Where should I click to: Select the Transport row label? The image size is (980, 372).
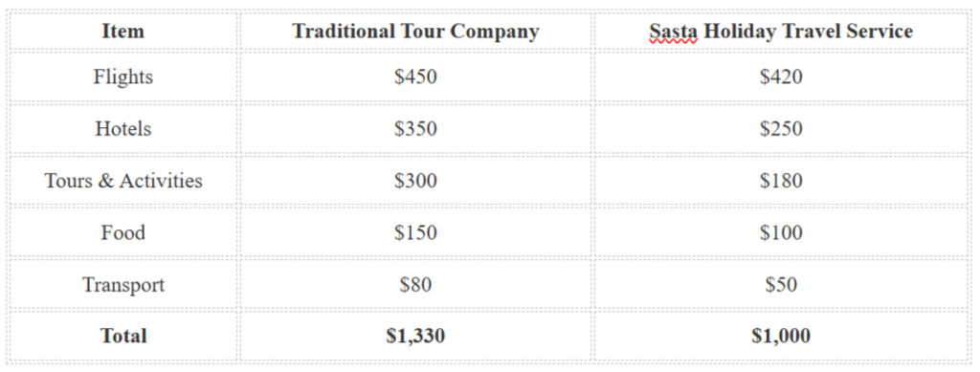click(x=123, y=285)
